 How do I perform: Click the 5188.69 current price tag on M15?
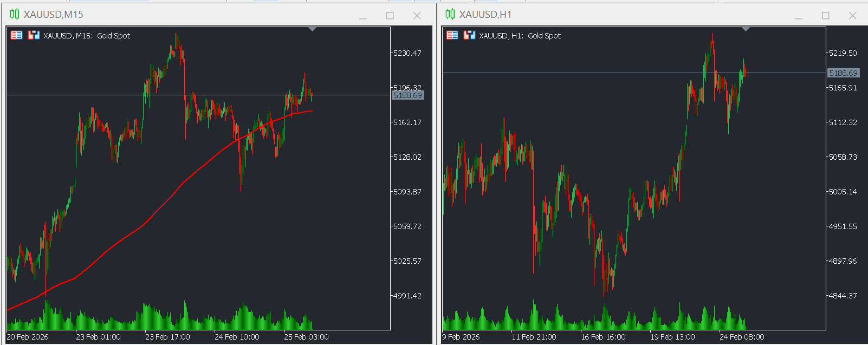click(407, 95)
